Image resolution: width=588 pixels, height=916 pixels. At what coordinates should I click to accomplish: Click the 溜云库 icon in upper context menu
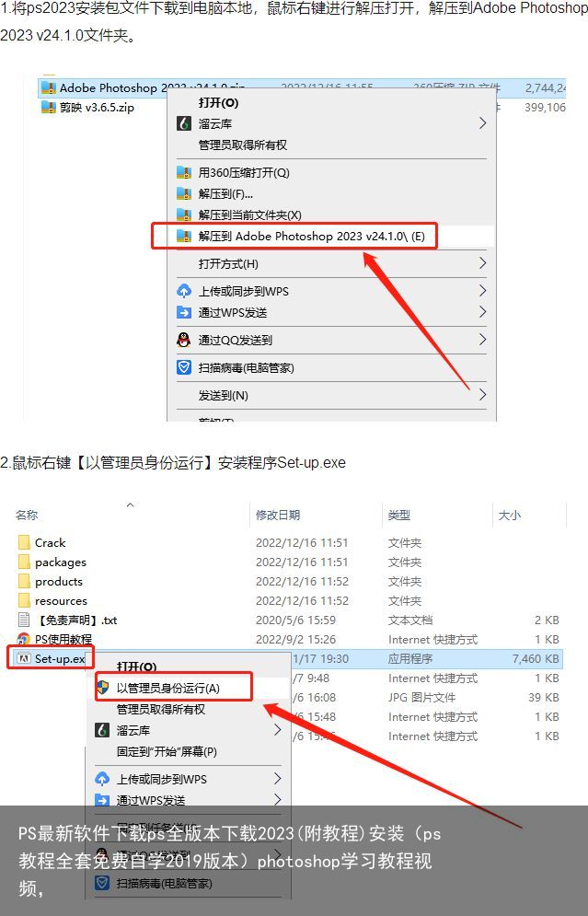click(x=184, y=123)
